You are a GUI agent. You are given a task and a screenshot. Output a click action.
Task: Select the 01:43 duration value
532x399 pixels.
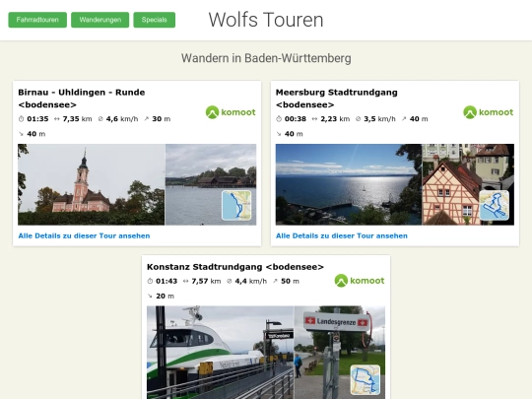point(166,281)
